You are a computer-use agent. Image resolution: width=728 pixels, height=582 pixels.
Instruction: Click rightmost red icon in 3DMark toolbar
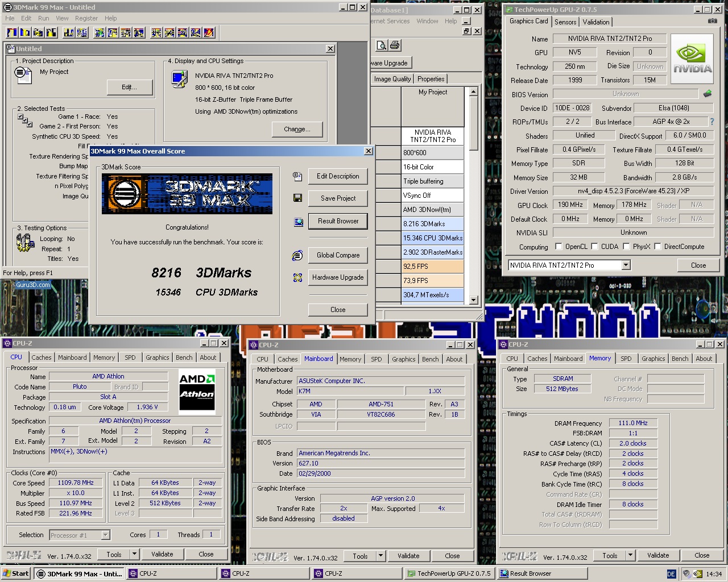tap(209, 32)
